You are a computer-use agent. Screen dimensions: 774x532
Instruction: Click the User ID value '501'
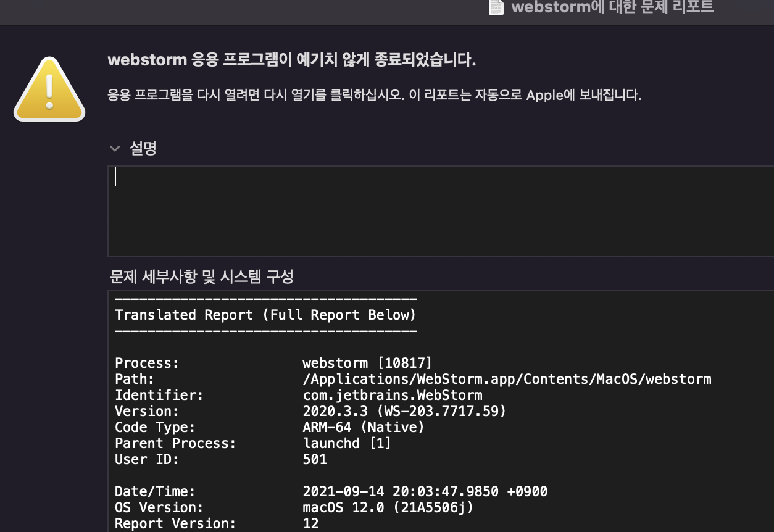point(315,459)
